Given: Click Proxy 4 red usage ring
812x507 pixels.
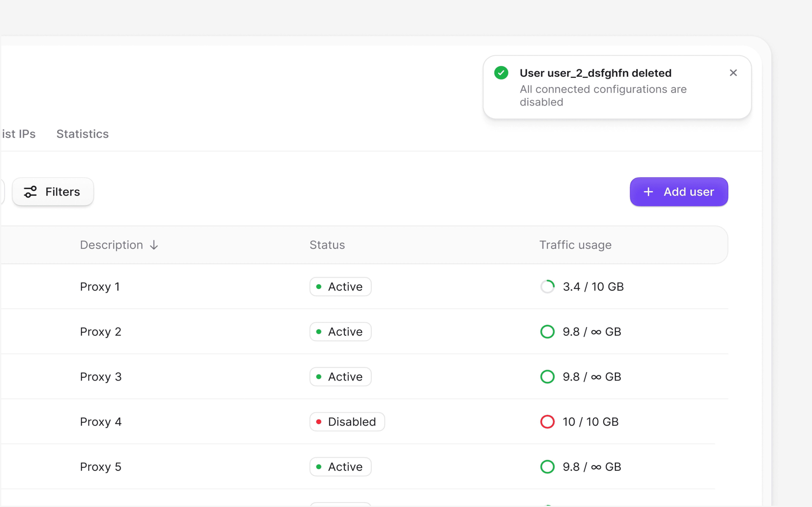Looking at the screenshot, I should [547, 422].
